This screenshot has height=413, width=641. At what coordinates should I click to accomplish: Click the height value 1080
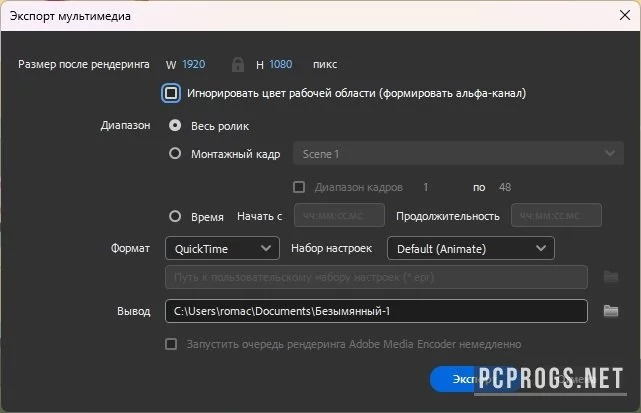click(281, 64)
